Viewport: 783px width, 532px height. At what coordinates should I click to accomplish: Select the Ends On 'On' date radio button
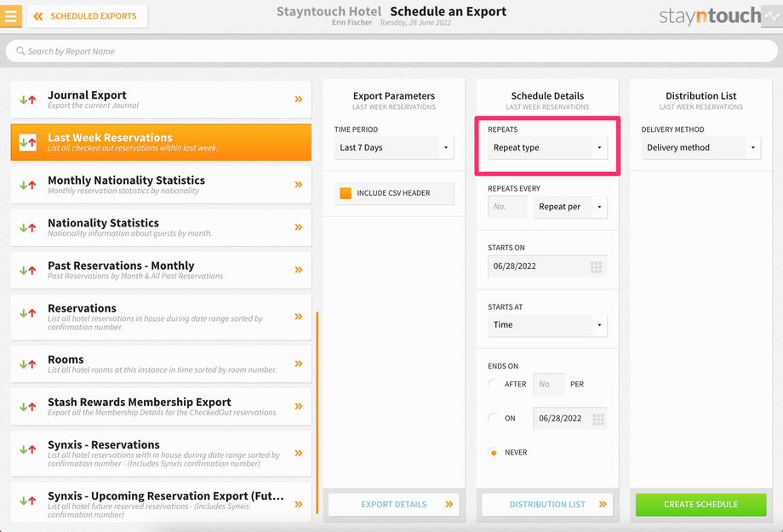tap(494, 418)
